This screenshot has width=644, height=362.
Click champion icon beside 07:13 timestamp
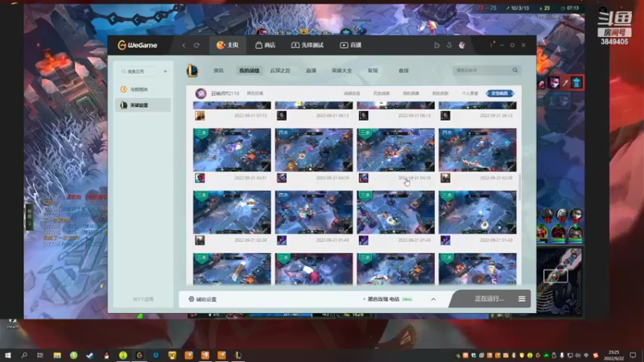[x=200, y=116]
